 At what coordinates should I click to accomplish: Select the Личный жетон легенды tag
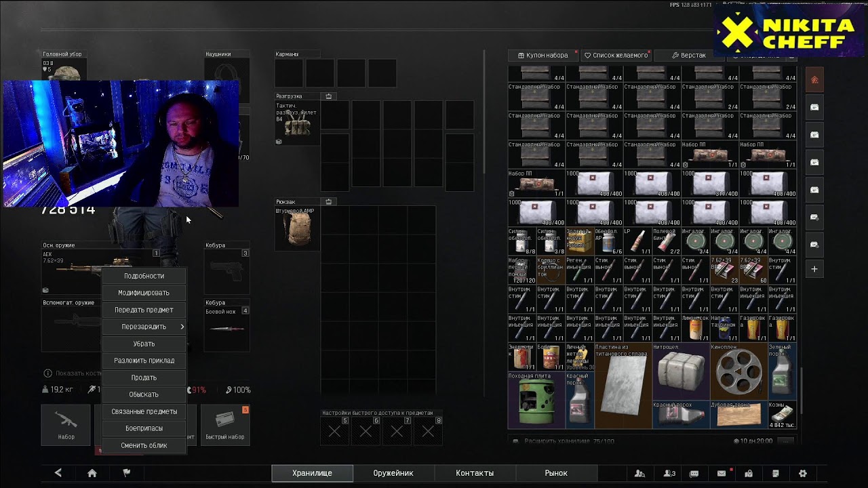pyautogui.click(x=580, y=357)
